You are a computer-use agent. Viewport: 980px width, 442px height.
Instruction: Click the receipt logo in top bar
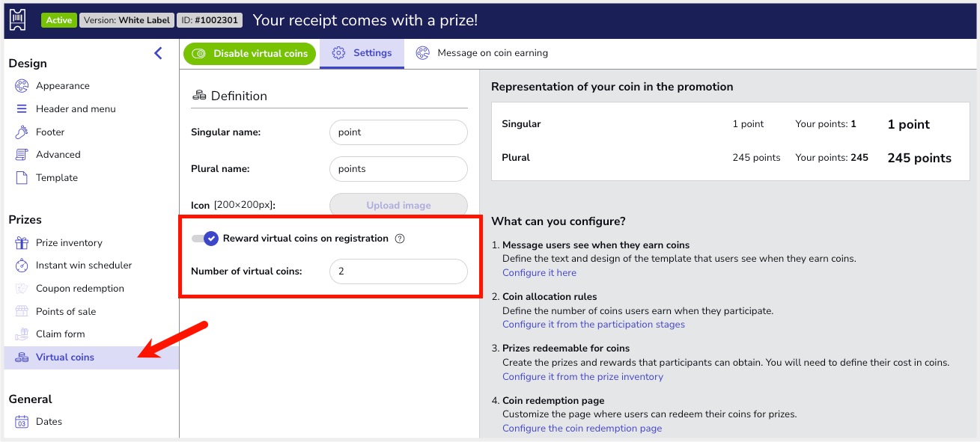[18, 20]
